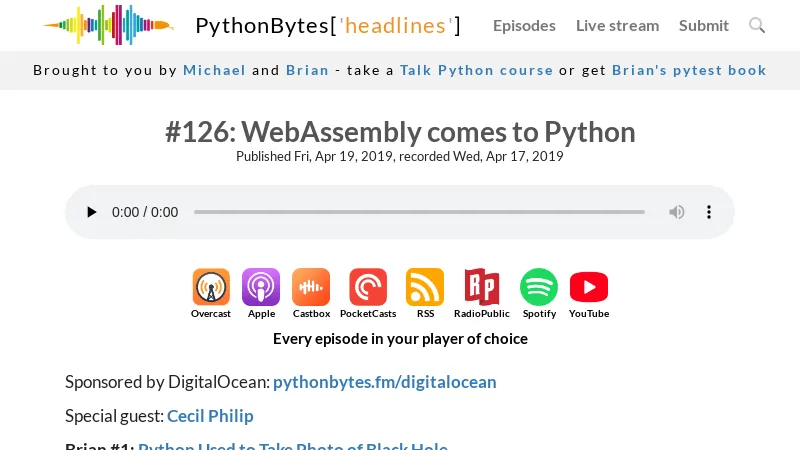Click the orange RSS feed icon
This screenshot has width=800, height=450.
[425, 288]
